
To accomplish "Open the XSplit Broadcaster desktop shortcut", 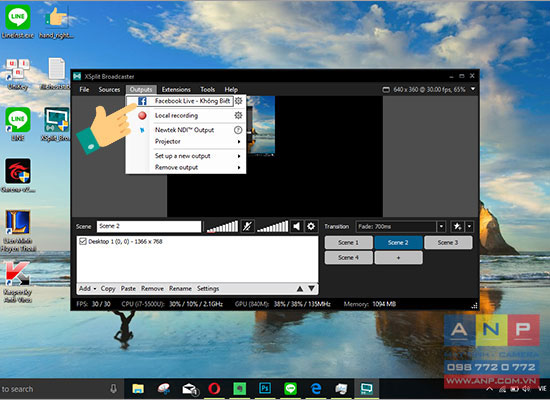I will tap(56, 124).
